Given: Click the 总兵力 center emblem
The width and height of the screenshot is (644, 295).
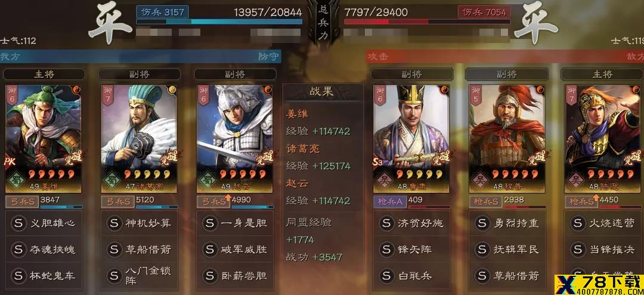Looking at the screenshot, I should tap(323, 23).
